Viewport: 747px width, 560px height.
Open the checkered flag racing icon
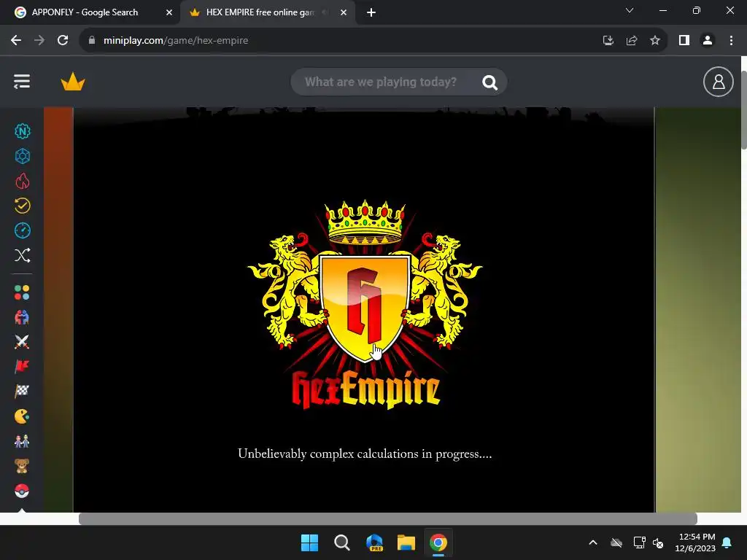coord(22,392)
